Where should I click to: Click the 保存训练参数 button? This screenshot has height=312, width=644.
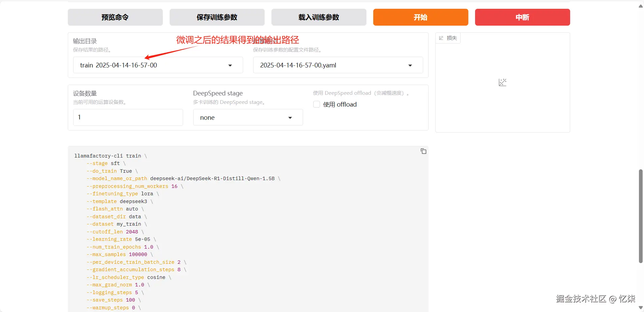[217, 17]
